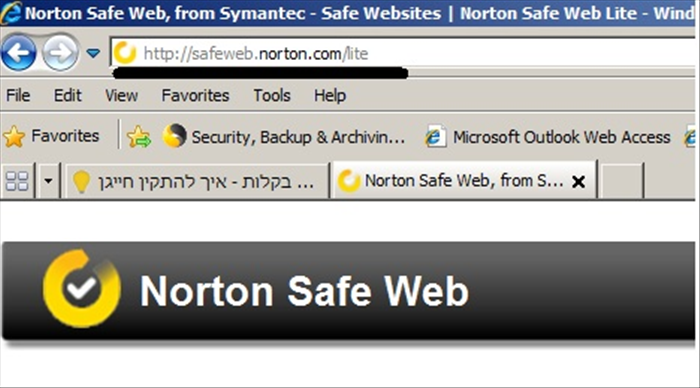Open the recent pages dropdown arrow
The width and height of the screenshot is (700, 388).
(x=93, y=54)
